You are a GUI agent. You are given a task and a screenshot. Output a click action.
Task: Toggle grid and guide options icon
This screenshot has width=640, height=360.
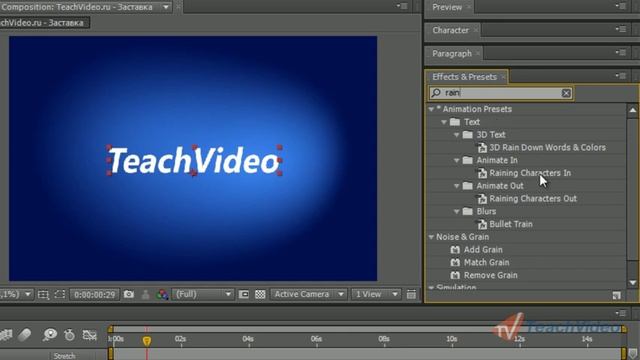(43, 294)
